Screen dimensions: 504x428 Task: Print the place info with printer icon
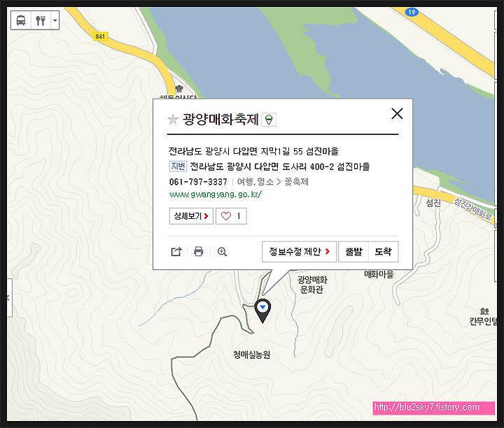(x=199, y=251)
